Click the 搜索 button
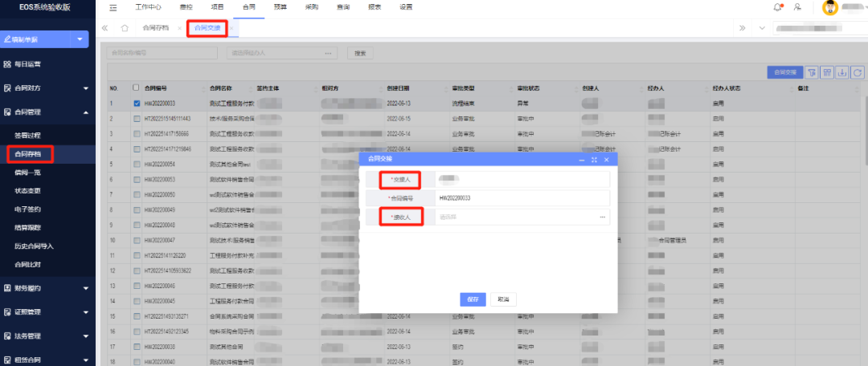The width and height of the screenshot is (868, 366). [360, 53]
